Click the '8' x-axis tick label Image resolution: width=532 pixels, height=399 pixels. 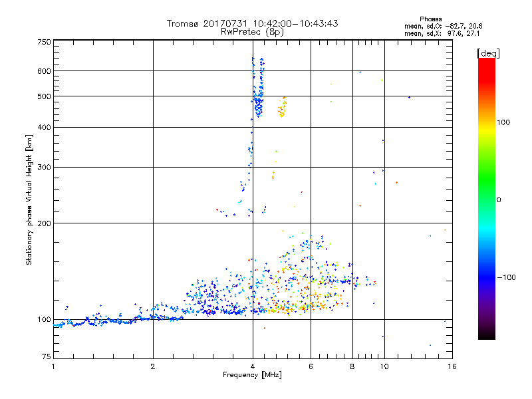pos(352,366)
